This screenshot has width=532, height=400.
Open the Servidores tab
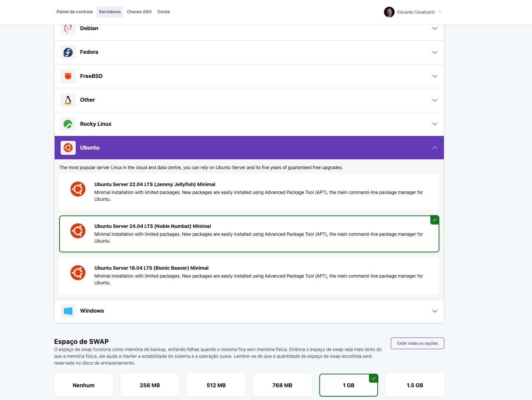(x=110, y=12)
